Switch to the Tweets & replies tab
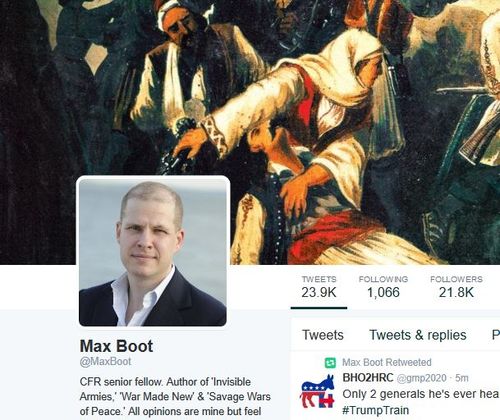The height and width of the screenshot is (420, 500). [x=418, y=335]
